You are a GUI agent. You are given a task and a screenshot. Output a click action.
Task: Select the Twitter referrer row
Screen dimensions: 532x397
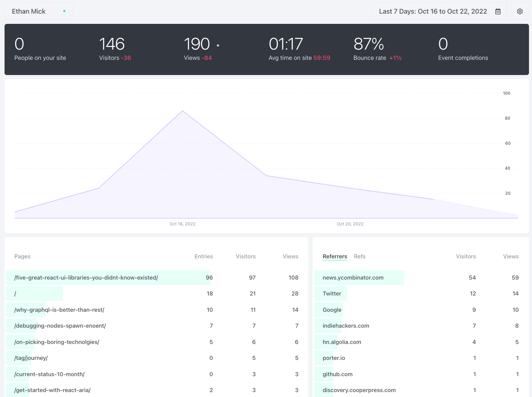pos(421,294)
